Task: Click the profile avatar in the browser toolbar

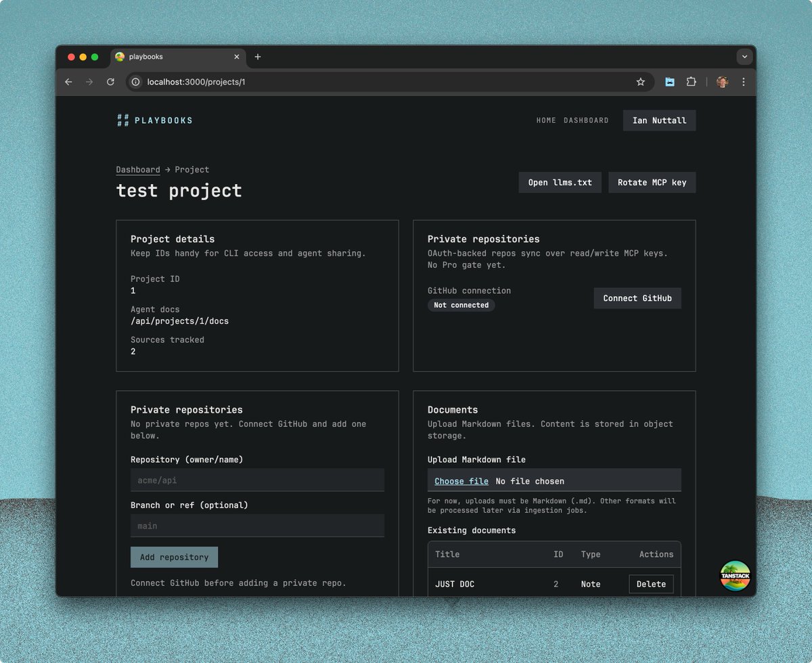Action: tap(722, 82)
